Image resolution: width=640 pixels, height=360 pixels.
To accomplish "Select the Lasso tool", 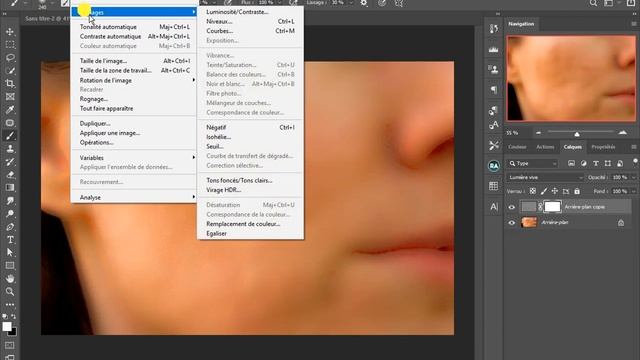I will tap(10, 58).
